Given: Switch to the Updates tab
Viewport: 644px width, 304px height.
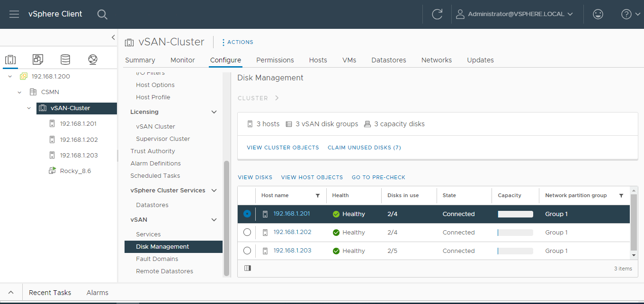Looking at the screenshot, I should tap(481, 60).
